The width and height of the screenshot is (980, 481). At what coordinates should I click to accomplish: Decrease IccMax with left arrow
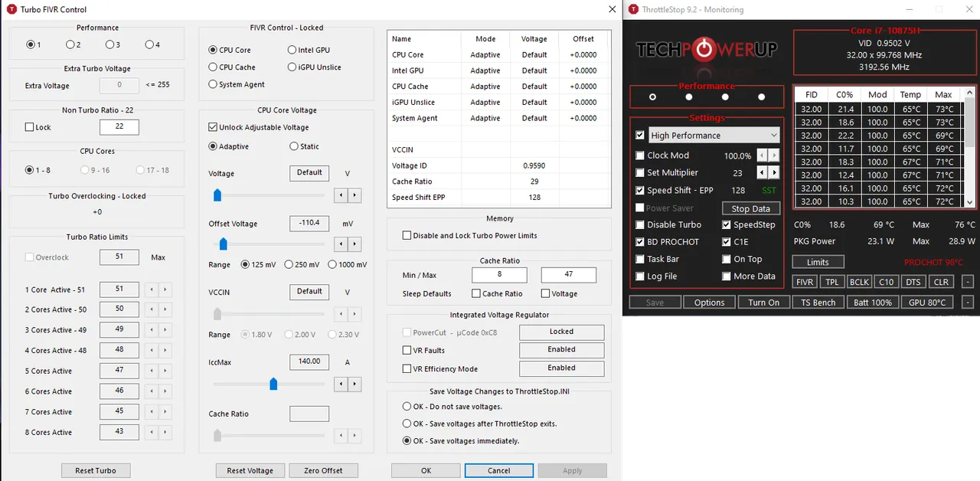[x=341, y=384]
